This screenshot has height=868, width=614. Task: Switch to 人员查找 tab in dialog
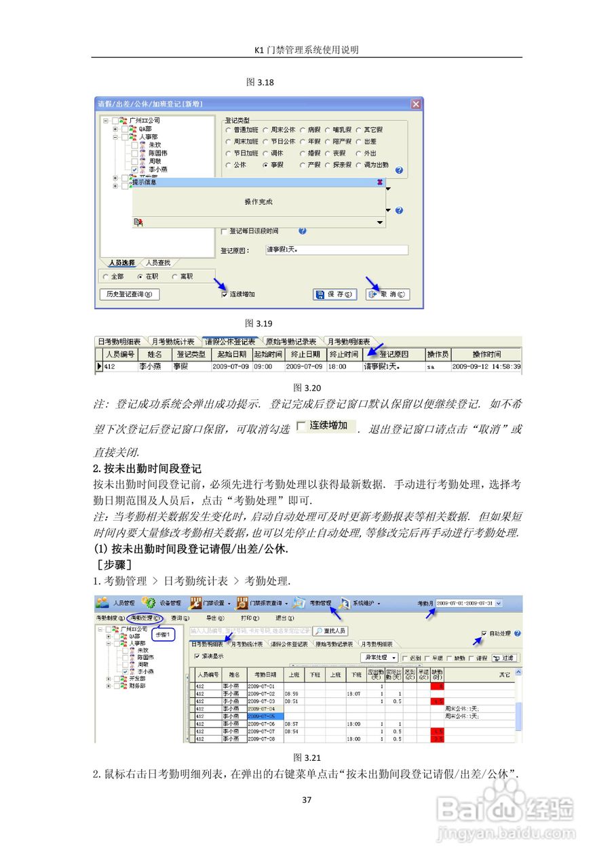tap(158, 262)
